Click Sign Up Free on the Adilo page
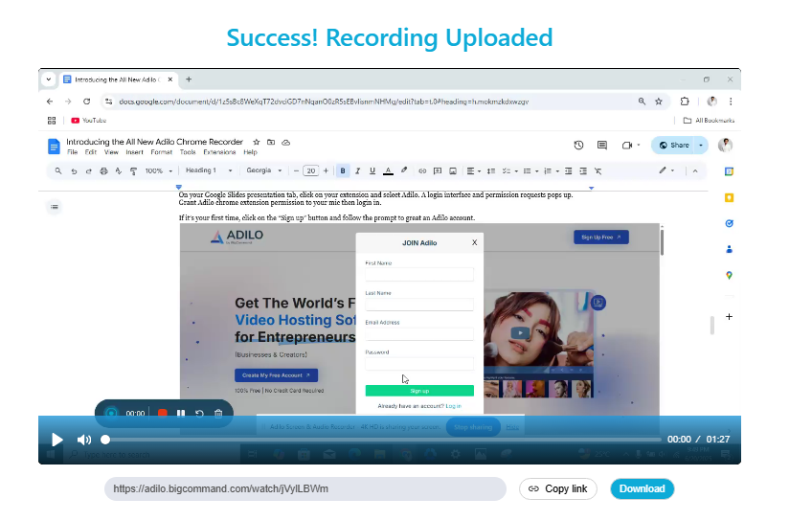Screen dimensions: 812x521 pyautogui.click(x=601, y=238)
